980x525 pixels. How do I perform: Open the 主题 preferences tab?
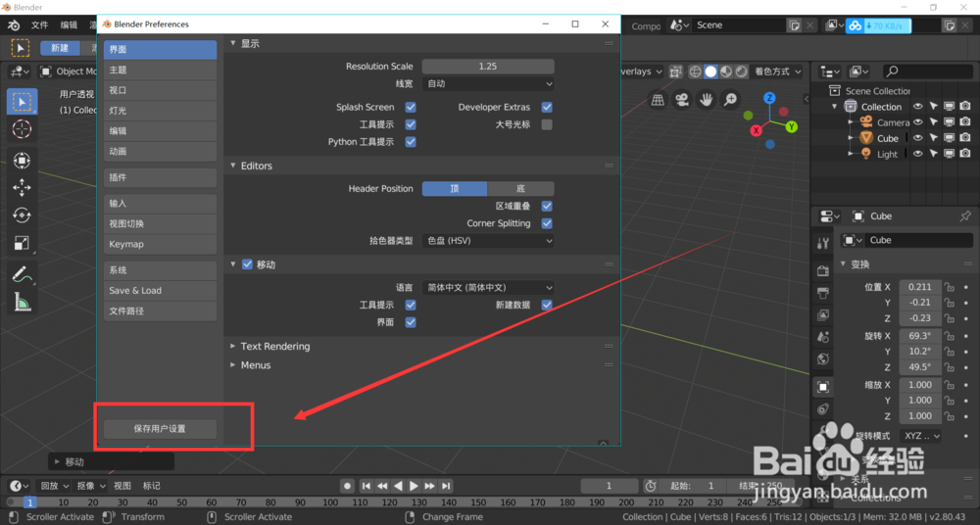(x=160, y=70)
